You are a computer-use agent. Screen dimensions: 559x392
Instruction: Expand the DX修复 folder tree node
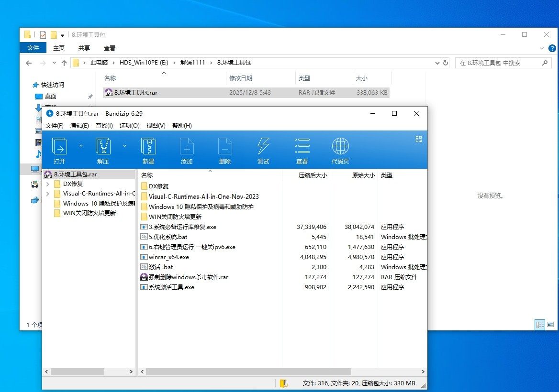pyautogui.click(x=47, y=184)
